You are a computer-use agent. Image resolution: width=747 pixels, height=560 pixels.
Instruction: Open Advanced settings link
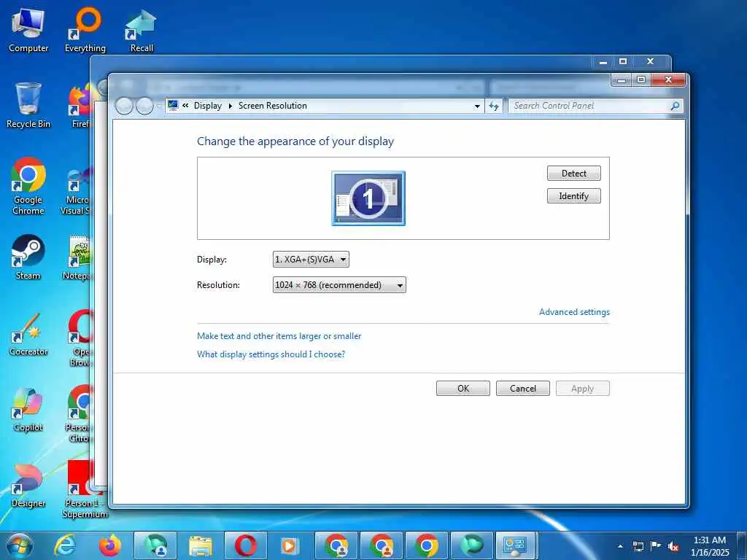point(574,312)
